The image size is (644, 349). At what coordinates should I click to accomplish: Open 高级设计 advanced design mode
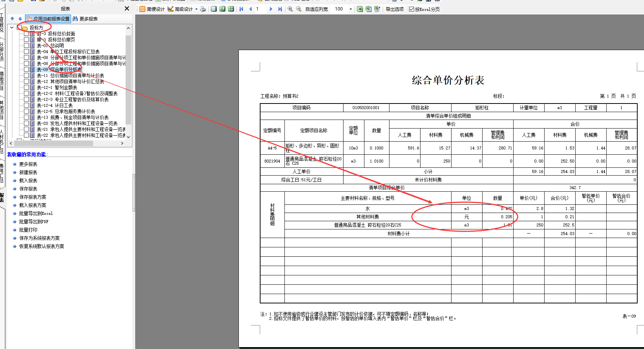pyautogui.click(x=180, y=9)
